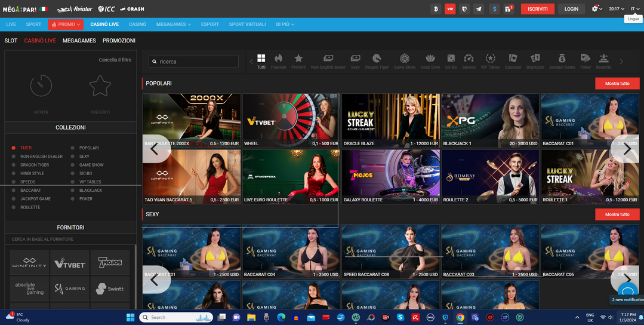644x325 pixels.
Task: Open the Live nav menu item
Action: [x=11, y=24]
